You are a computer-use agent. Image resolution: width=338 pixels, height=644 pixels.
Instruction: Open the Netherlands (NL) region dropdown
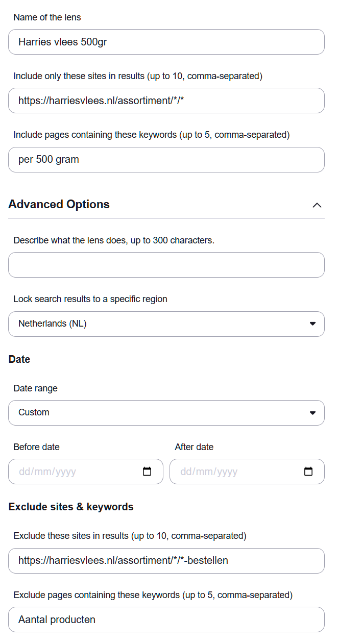pos(166,324)
